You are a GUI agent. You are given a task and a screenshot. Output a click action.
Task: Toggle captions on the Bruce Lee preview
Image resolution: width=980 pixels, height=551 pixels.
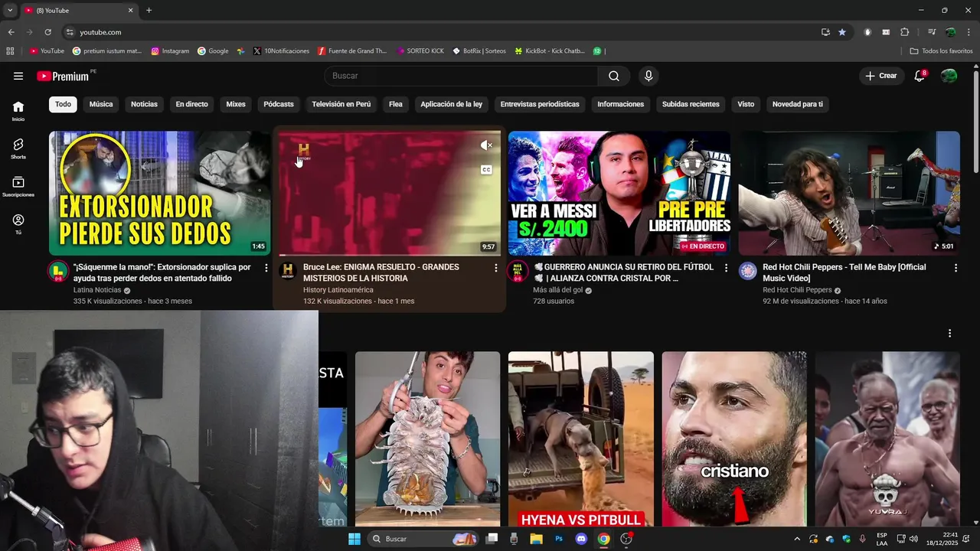click(486, 170)
